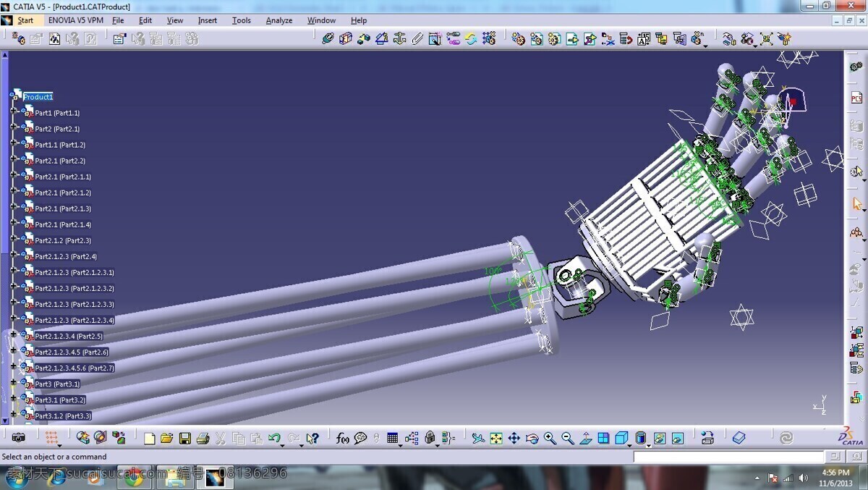Click the command input field in status bar
The image size is (868, 490).
pos(729,457)
